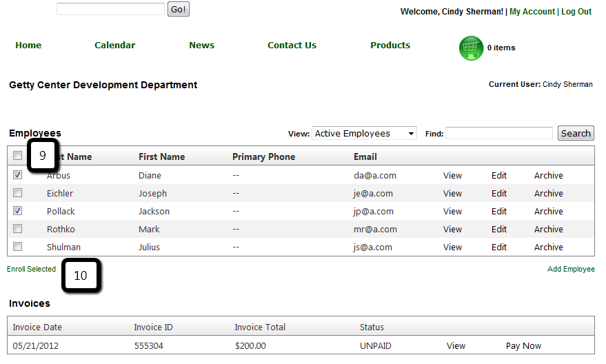Click the green shopping cart icon
This screenshot has width=606, height=364.
coord(472,48)
